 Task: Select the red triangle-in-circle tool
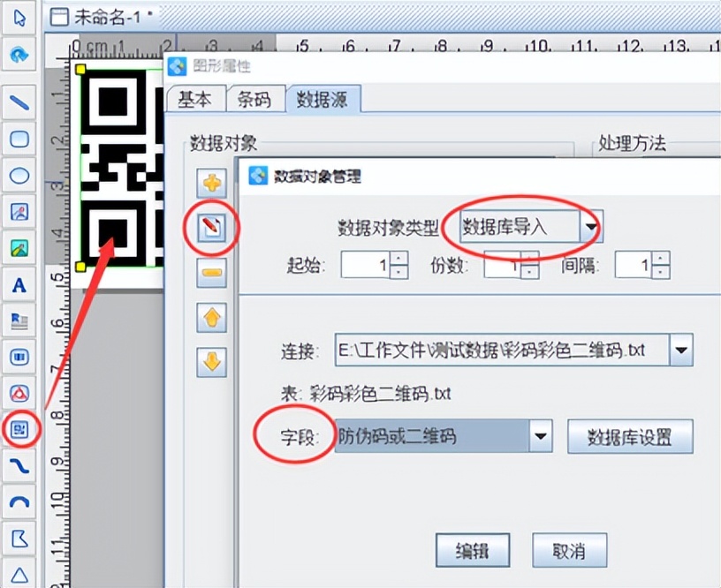[19, 393]
